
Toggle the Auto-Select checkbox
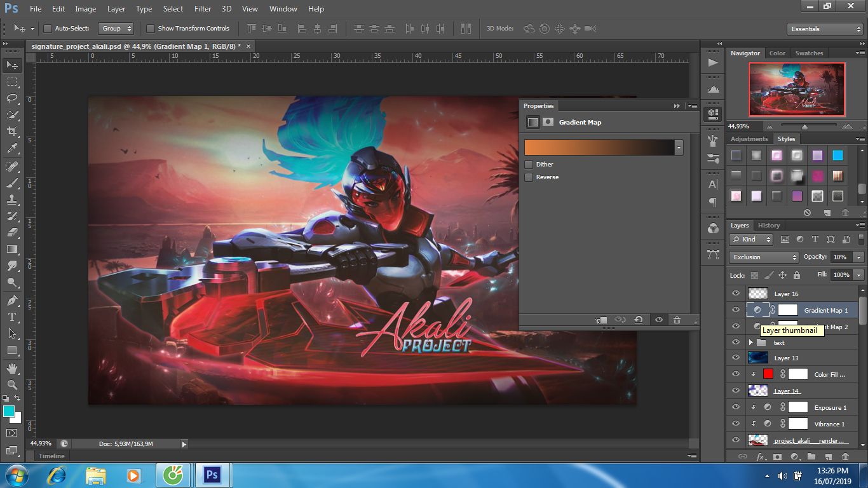click(x=47, y=29)
